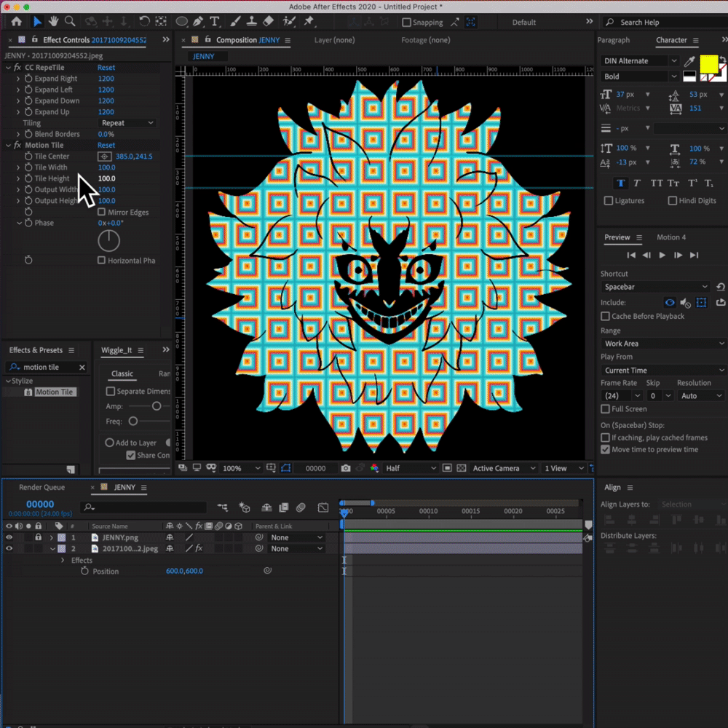The width and height of the screenshot is (728, 728).
Task: Pick the eyedropper in Character panel
Action: [689, 61]
